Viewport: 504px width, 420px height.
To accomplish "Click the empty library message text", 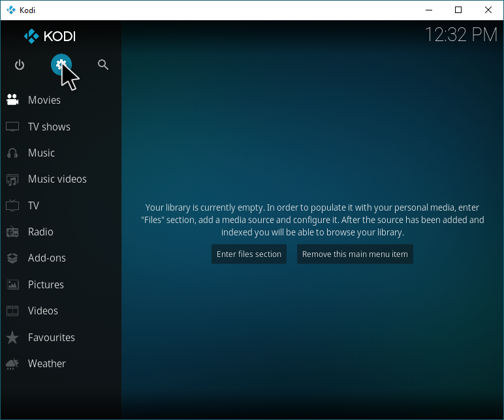I will (x=313, y=220).
